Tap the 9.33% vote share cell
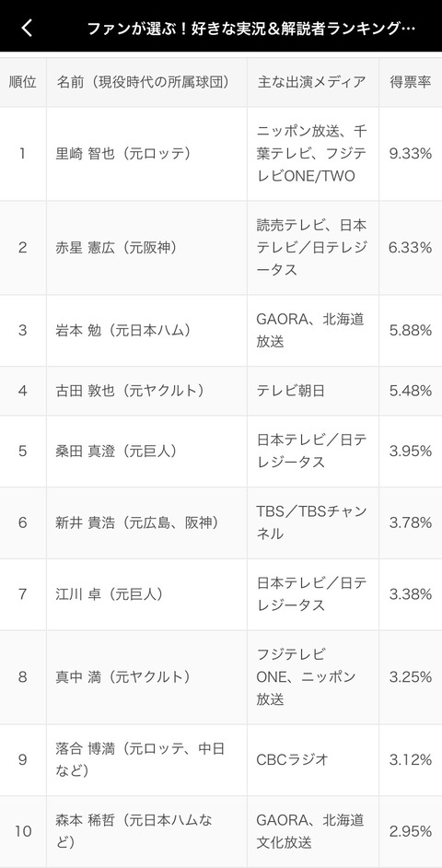The height and width of the screenshot is (868, 442). point(411,153)
